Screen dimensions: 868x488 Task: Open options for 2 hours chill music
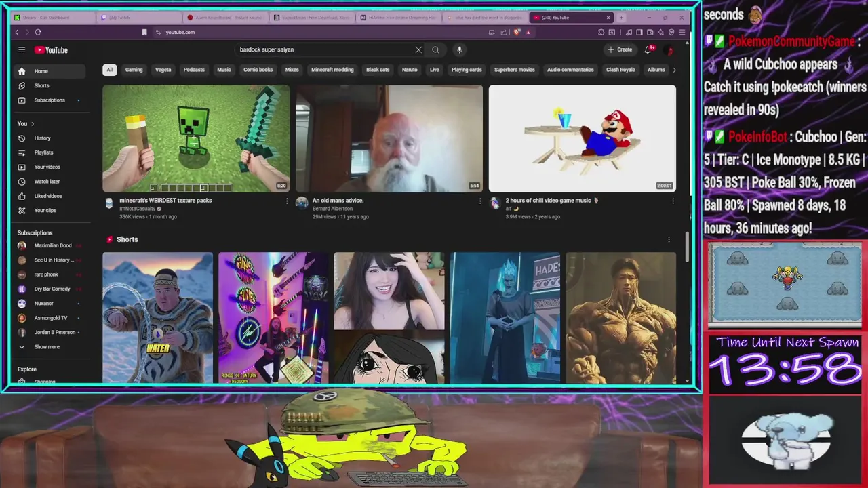673,201
